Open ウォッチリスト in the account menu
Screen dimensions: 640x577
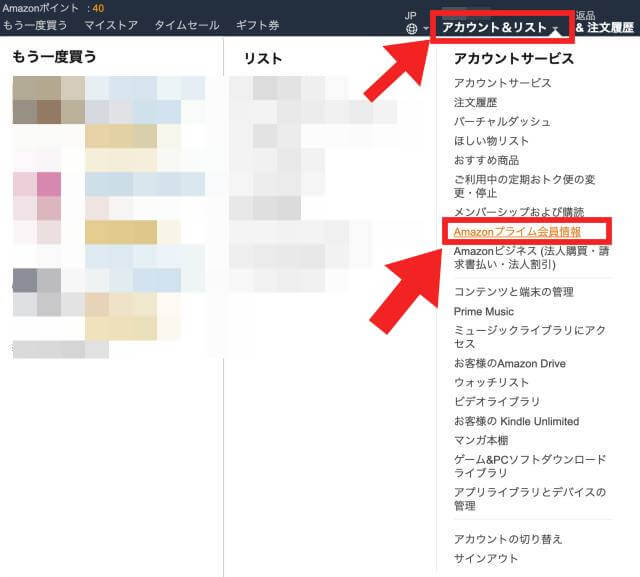point(491,382)
